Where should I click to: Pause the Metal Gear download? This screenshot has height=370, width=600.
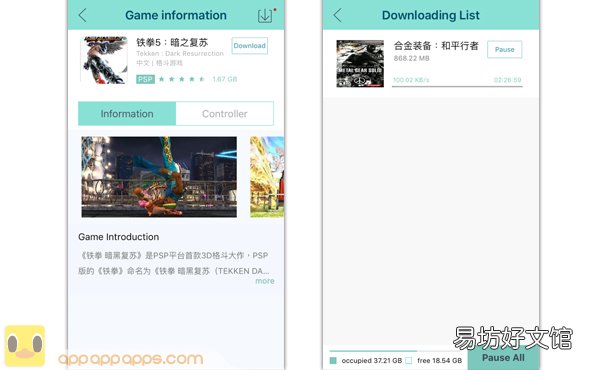point(504,49)
